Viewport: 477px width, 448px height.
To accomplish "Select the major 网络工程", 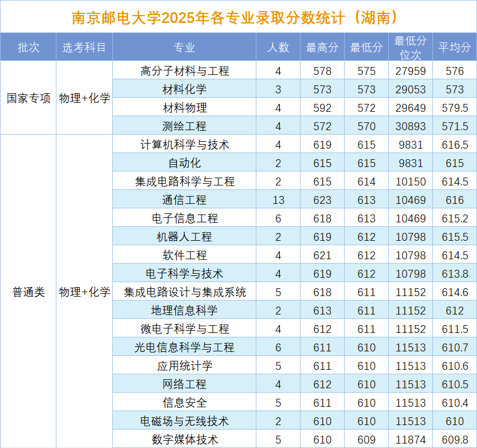I will [184, 384].
